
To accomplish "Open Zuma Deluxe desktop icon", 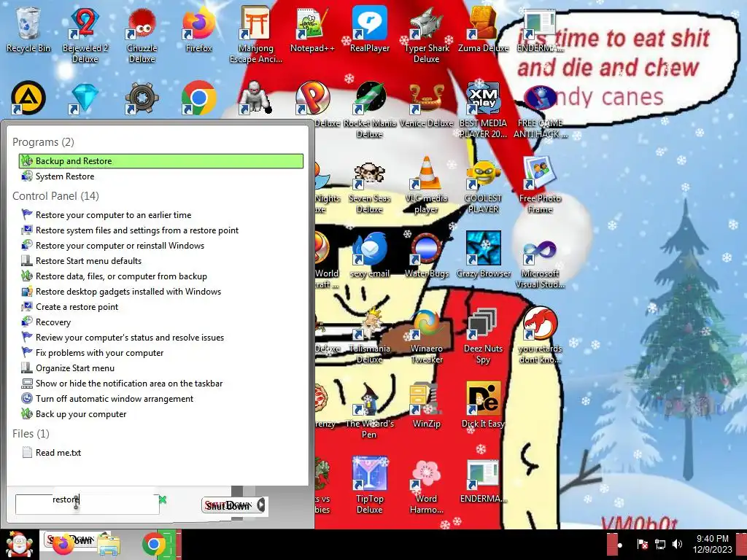I will [484, 29].
